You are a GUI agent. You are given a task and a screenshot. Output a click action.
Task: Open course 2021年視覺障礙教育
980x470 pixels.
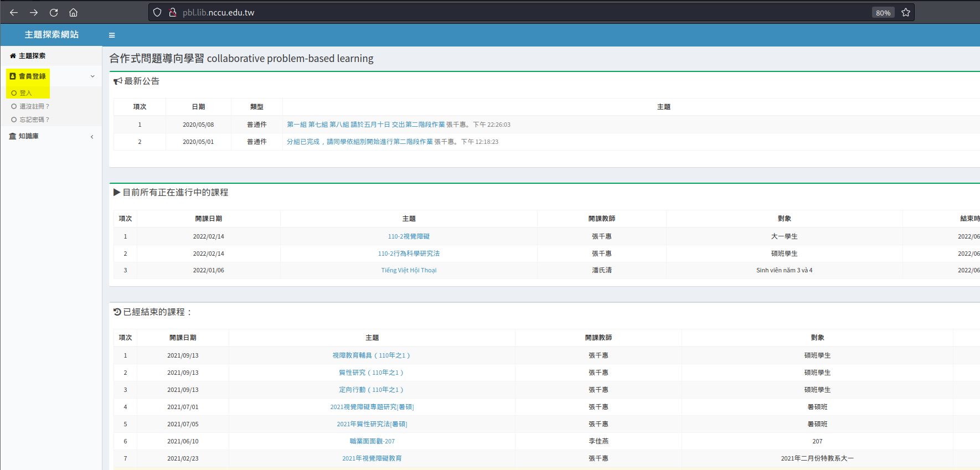click(x=372, y=458)
